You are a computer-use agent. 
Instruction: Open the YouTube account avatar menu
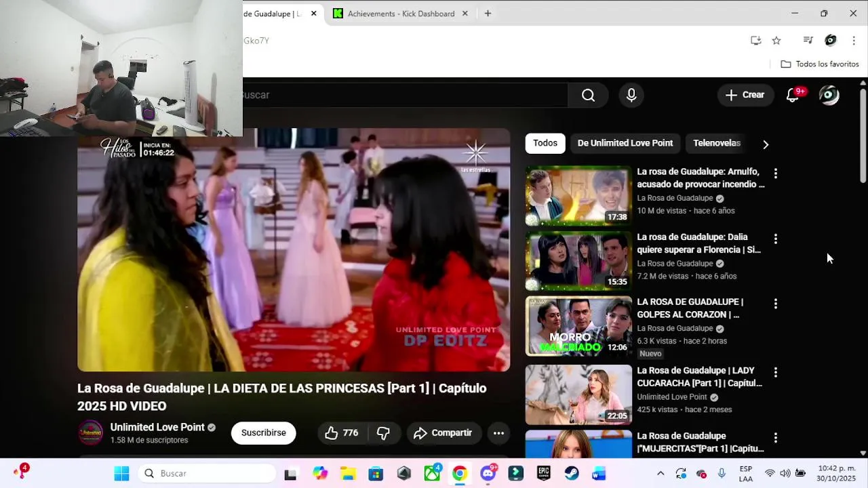829,96
